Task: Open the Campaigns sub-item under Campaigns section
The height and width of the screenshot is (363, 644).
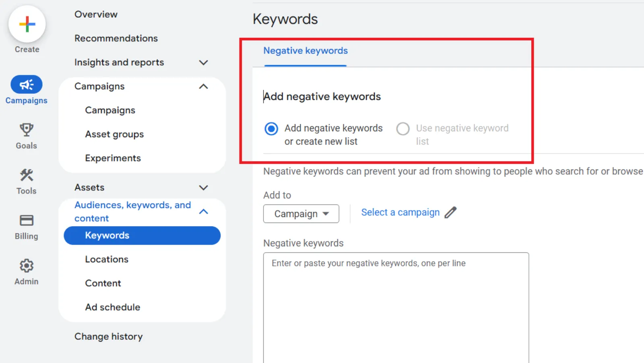Action: (x=110, y=110)
